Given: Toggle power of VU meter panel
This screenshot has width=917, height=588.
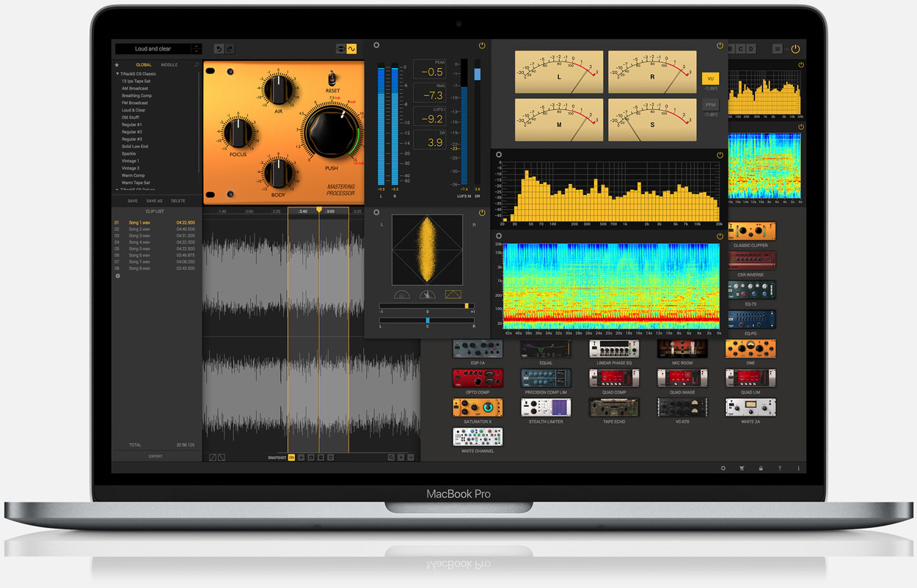Looking at the screenshot, I should (720, 45).
